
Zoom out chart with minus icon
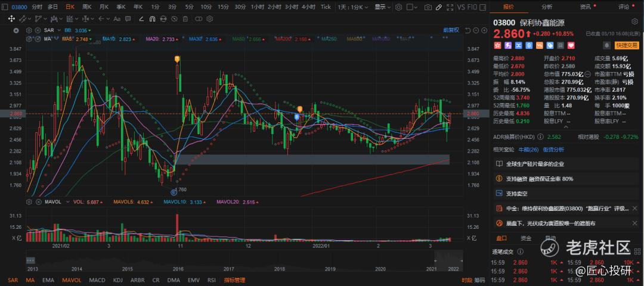click(476, 30)
